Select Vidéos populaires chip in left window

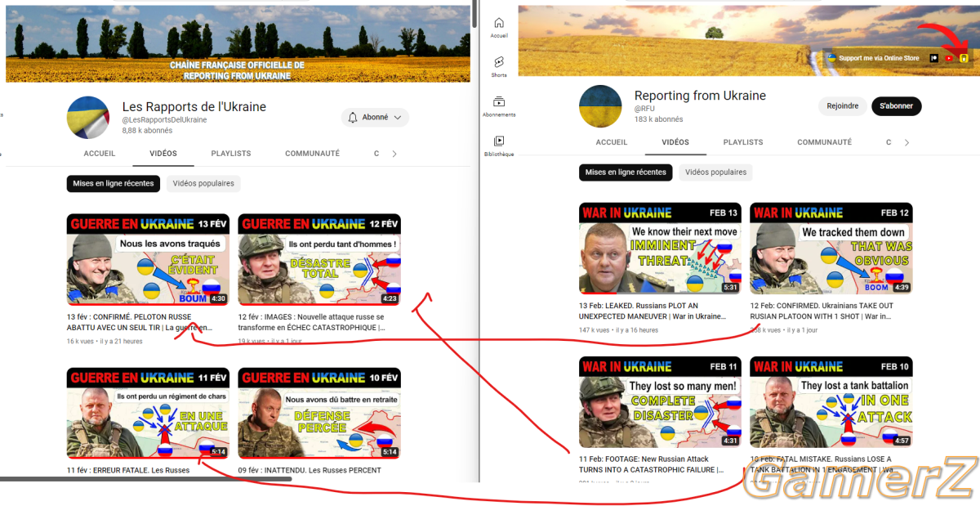pyautogui.click(x=203, y=184)
